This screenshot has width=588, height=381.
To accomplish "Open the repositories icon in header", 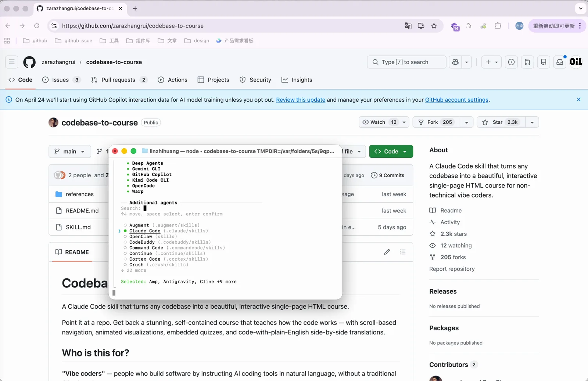I will (544, 62).
